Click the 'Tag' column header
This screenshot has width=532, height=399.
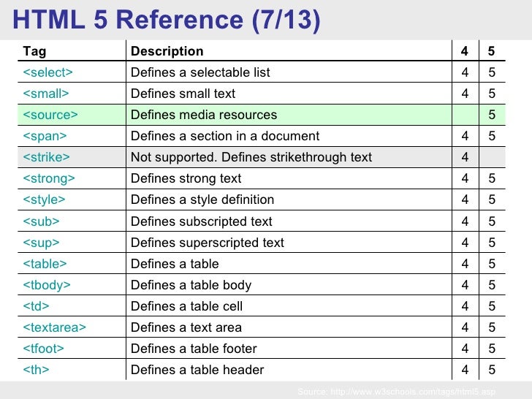pyautogui.click(x=34, y=52)
